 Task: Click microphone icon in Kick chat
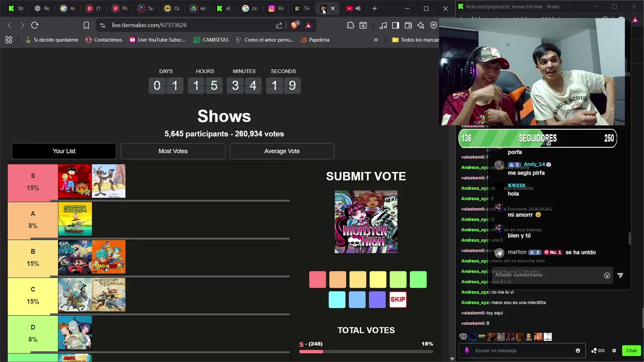coord(467,350)
